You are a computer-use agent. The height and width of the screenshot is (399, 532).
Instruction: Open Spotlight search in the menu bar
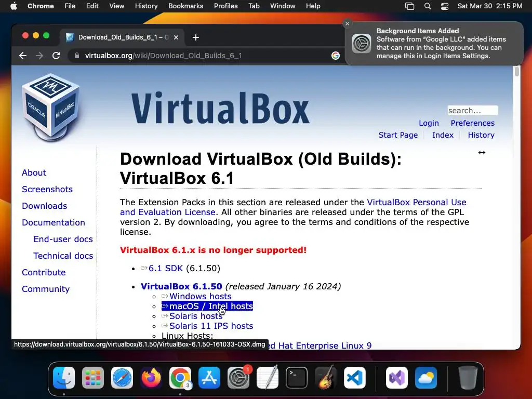tap(428, 6)
